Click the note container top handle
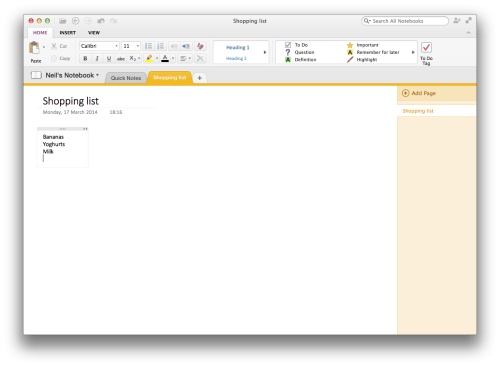The width and height of the screenshot is (500, 367). 62,129
